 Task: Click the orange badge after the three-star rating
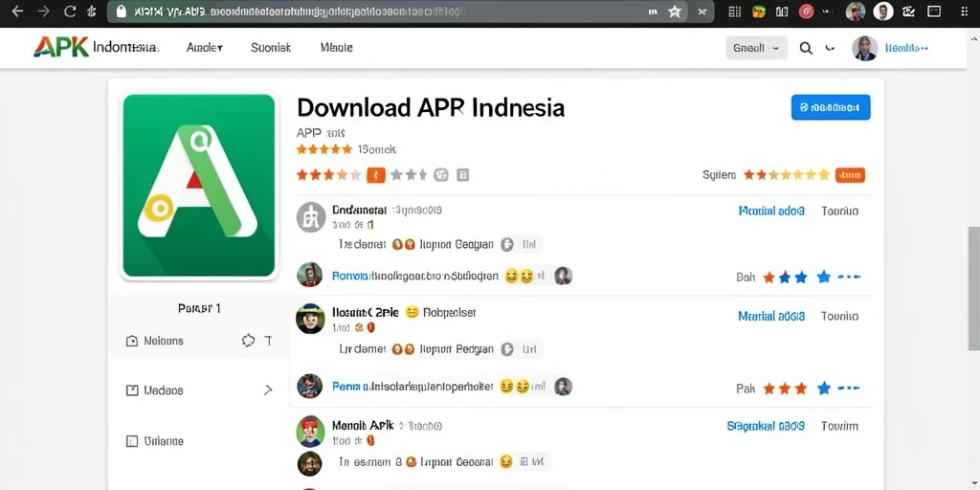(x=375, y=175)
